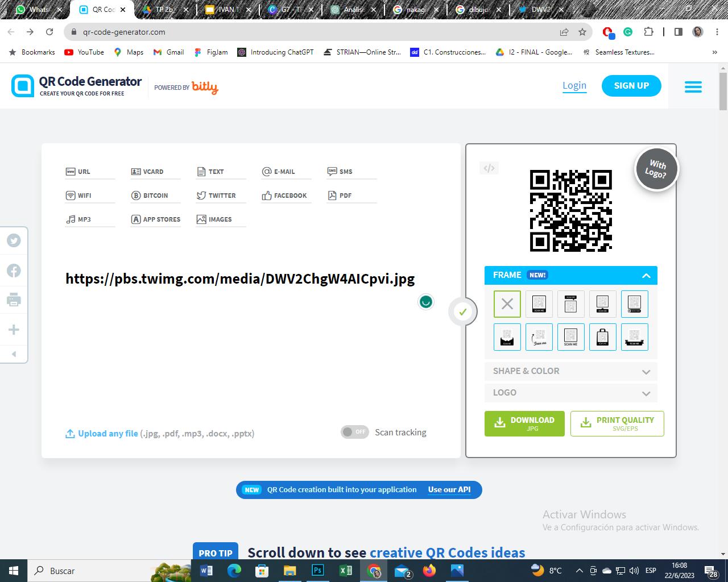Viewport: 728px width, 582px height.
Task: Expand the SHAPE & COLOR section
Action: (571, 371)
